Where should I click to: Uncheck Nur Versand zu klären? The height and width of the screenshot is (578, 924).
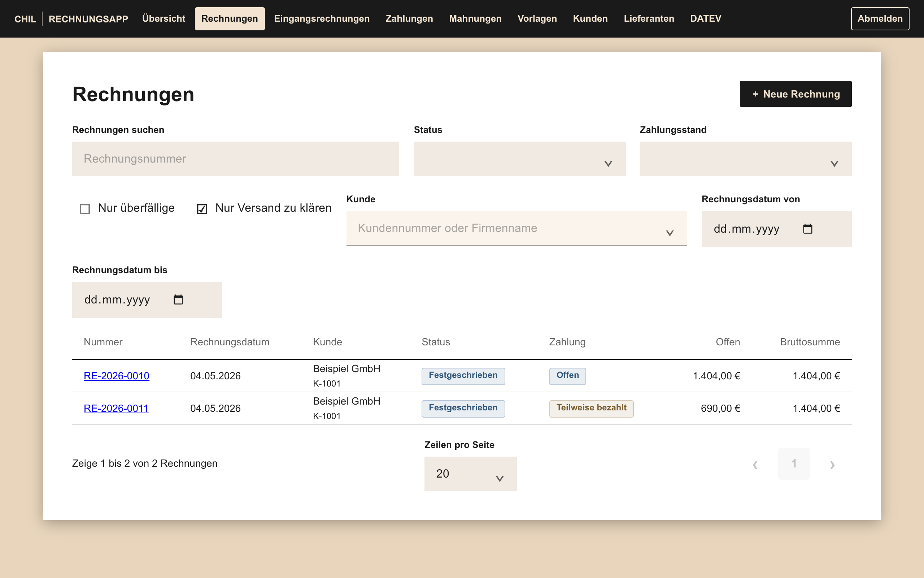click(x=202, y=209)
